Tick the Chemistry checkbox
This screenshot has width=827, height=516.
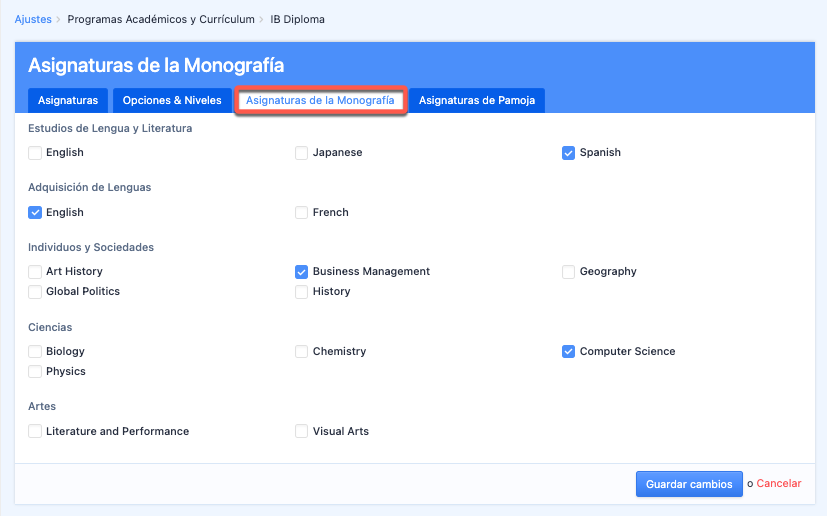coord(302,352)
